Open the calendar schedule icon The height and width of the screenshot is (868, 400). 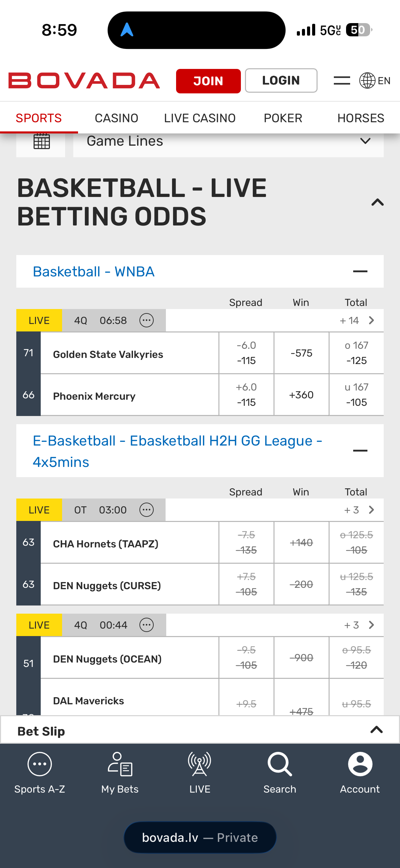tap(41, 141)
